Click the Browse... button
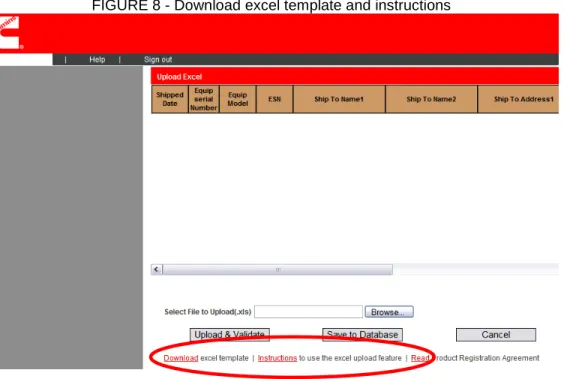This screenshot has width=567, height=379. coord(389,312)
